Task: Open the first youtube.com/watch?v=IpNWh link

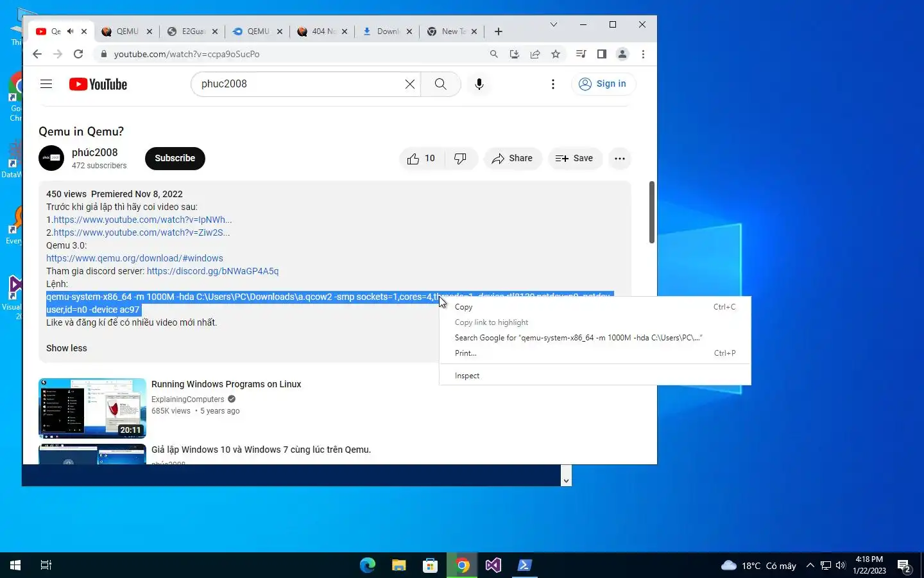Action: (x=142, y=220)
